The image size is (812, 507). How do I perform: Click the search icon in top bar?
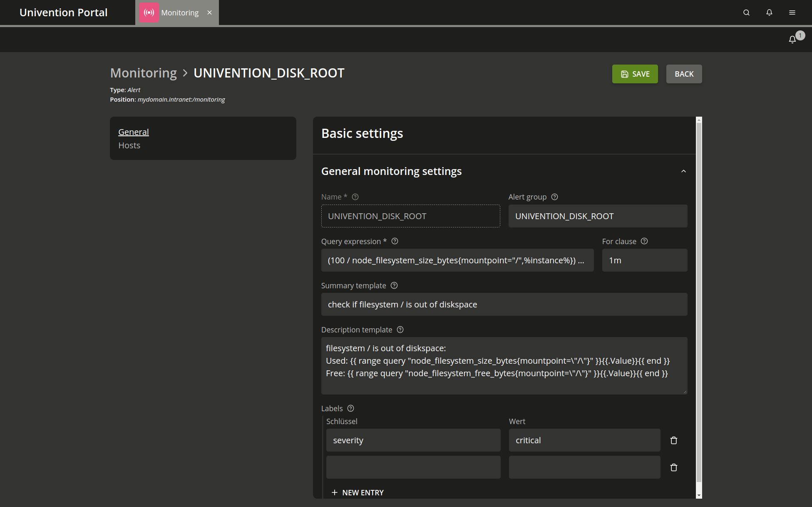pos(746,12)
